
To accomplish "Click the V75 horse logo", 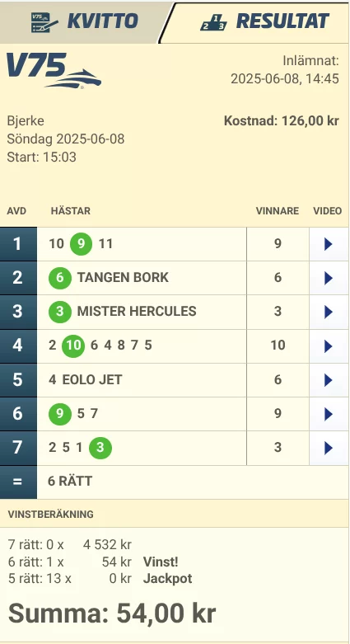I will [54, 70].
